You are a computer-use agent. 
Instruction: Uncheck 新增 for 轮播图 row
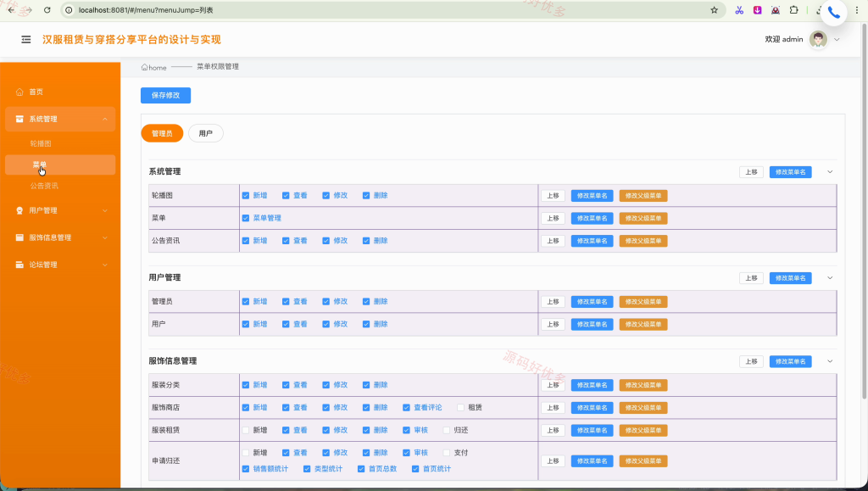pyautogui.click(x=245, y=195)
